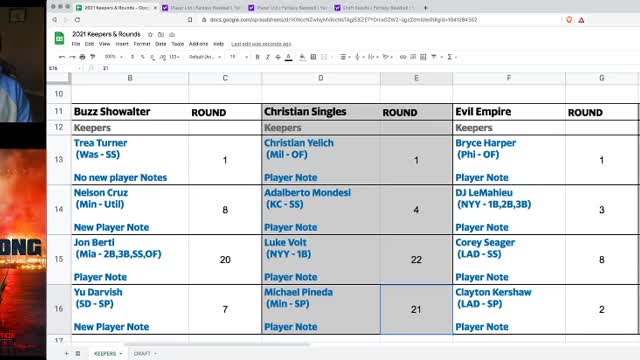Open the fill color picker
Image resolution: width=640 pixels, height=360 pixels.
click(302, 57)
